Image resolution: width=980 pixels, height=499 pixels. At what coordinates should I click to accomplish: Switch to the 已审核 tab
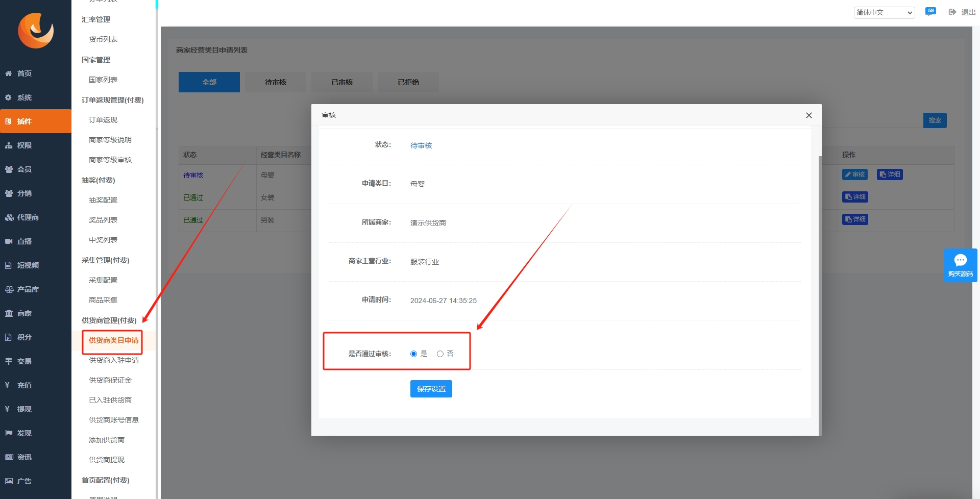(x=342, y=82)
